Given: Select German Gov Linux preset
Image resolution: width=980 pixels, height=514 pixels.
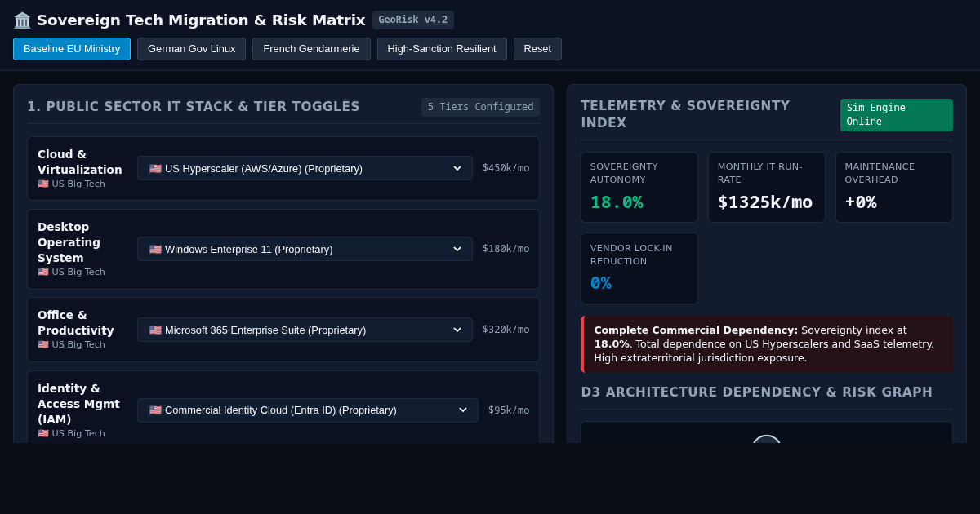Looking at the screenshot, I should 191,49.
